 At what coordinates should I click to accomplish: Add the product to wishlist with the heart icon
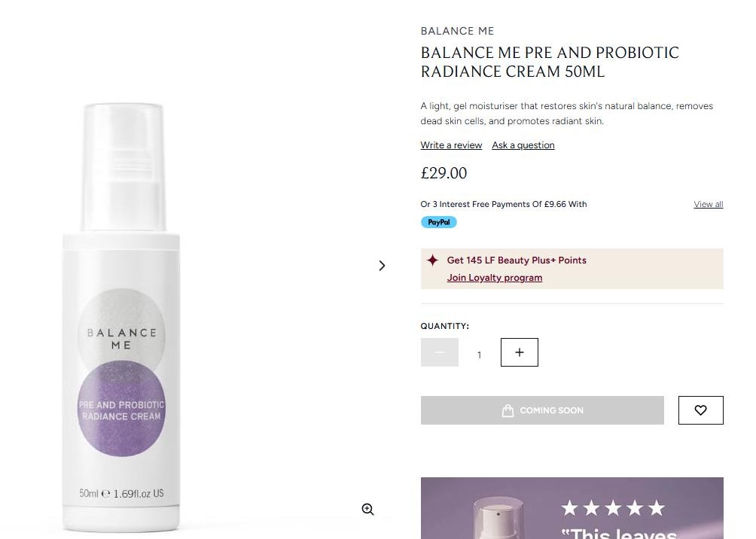700,410
